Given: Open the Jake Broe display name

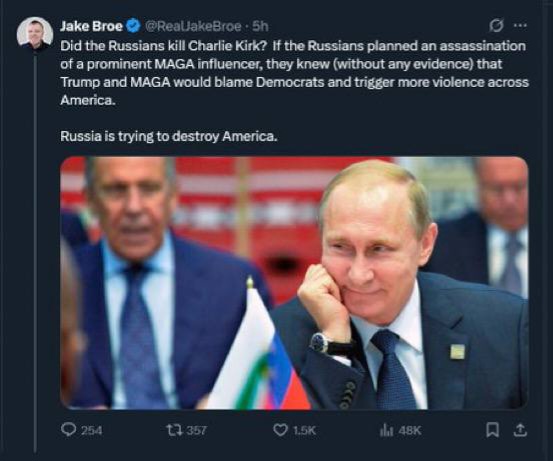Looking at the screenshot, I should coord(92,26).
